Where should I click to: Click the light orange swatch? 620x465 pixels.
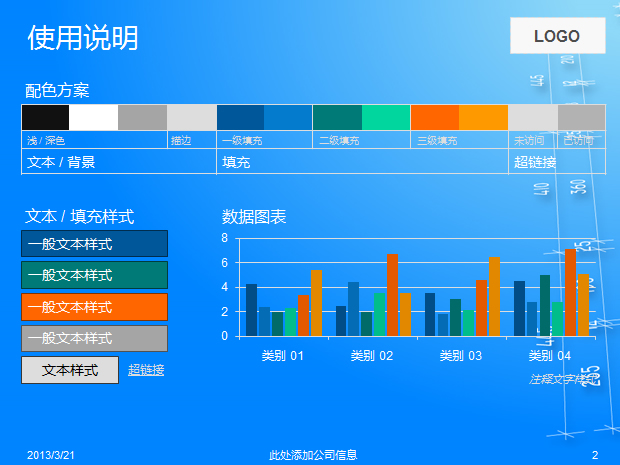point(483,117)
